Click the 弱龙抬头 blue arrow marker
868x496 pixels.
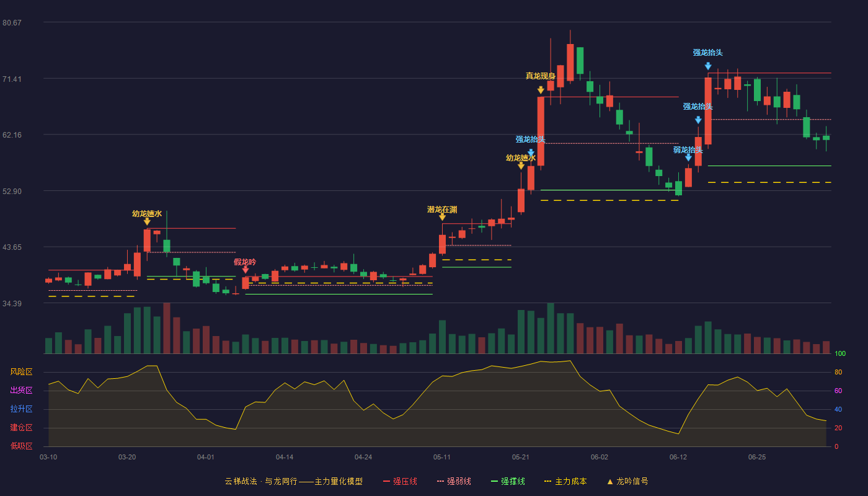pos(688,157)
